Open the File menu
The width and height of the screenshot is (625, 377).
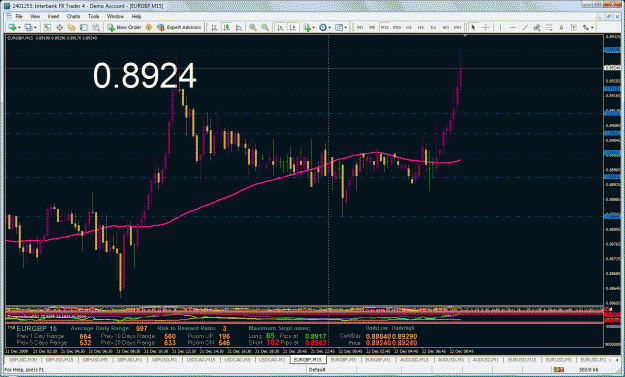tap(19, 16)
